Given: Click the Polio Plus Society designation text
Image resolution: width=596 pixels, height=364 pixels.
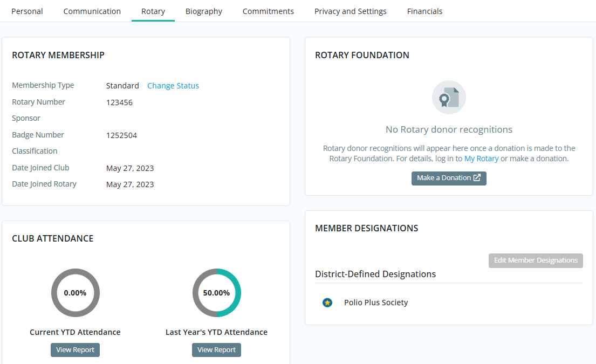Looking at the screenshot, I should pos(376,303).
